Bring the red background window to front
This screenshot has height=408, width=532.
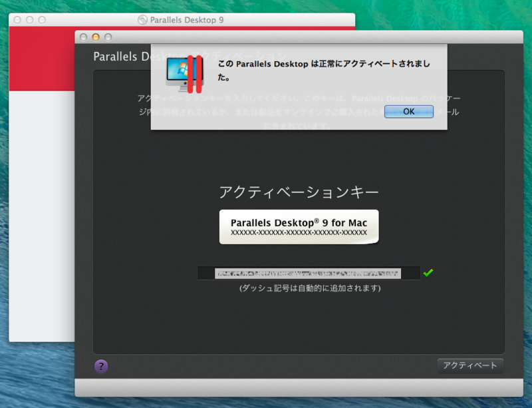coord(40,200)
